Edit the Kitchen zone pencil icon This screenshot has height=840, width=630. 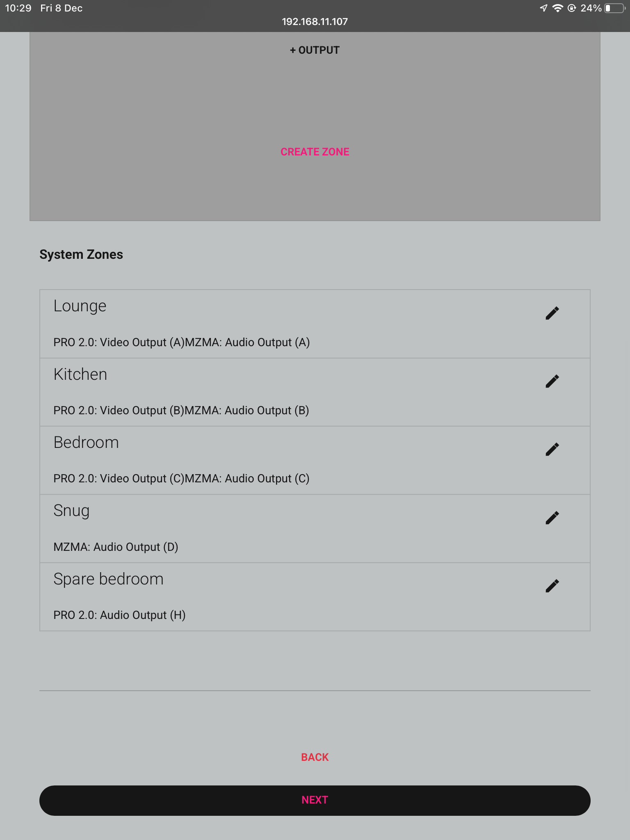coord(552,381)
